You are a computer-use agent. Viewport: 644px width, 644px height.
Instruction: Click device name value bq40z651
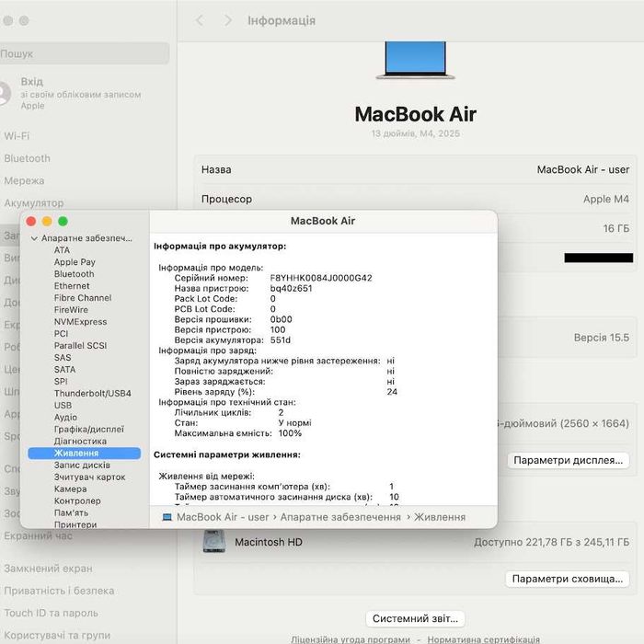[292, 288]
